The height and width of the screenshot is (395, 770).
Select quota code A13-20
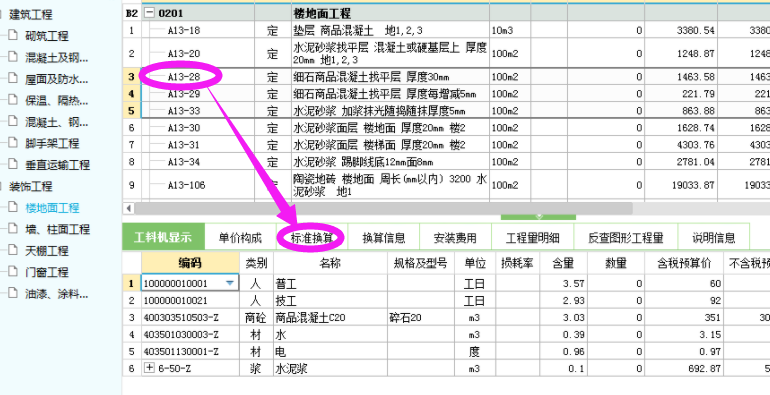pyautogui.click(x=184, y=54)
